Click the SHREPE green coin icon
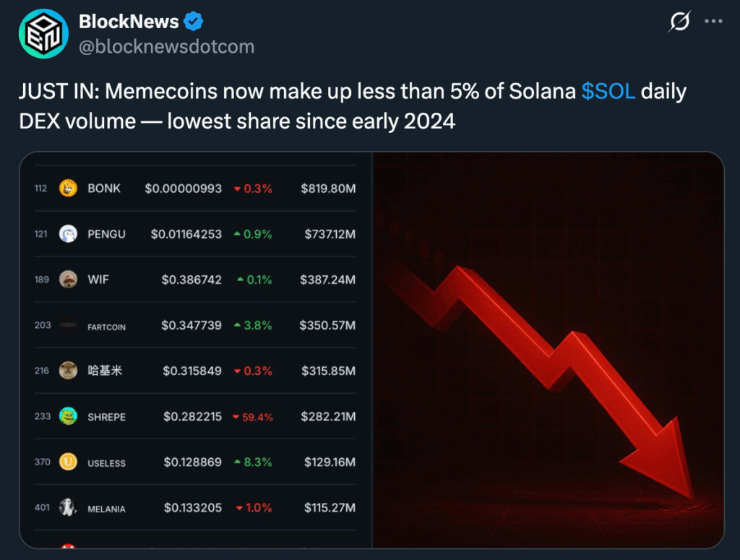This screenshot has width=740, height=560. 68,416
